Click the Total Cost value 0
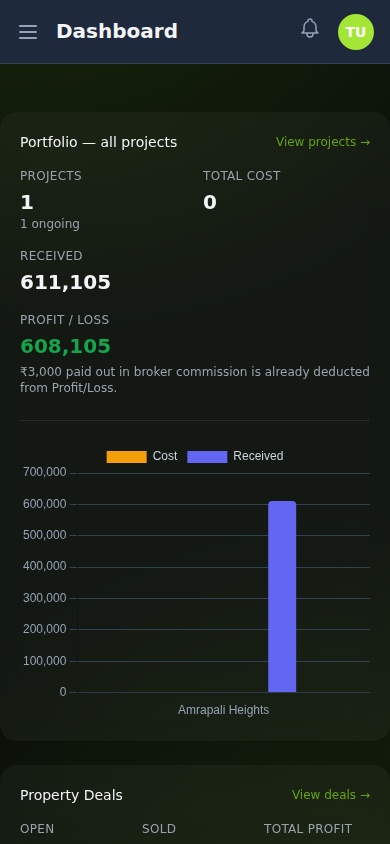Viewport: 390px width, 844px height. [209, 202]
